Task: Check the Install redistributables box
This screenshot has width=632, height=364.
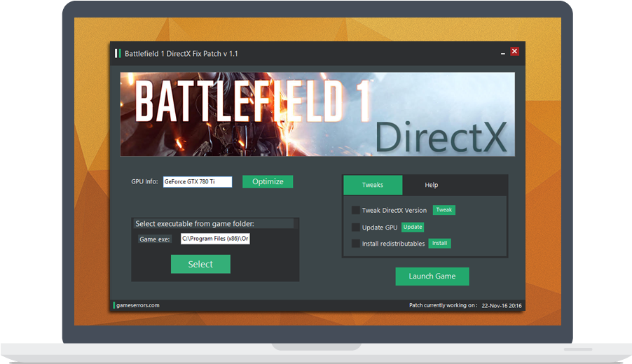Action: (356, 244)
